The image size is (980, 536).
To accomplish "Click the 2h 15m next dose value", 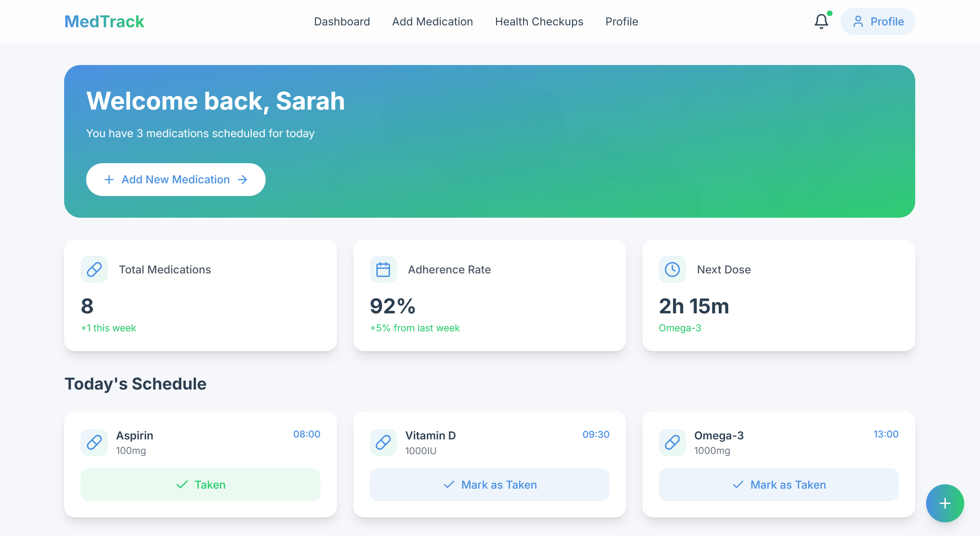I will (694, 306).
